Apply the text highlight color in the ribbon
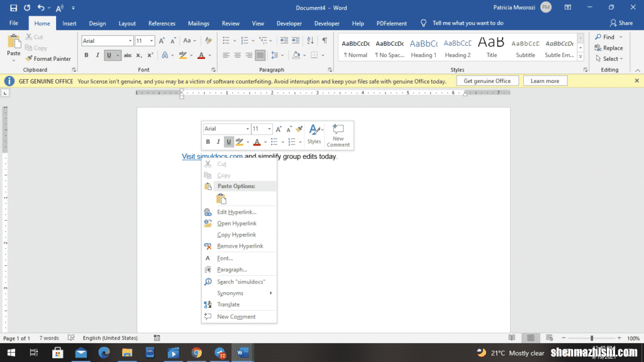 [x=183, y=55]
